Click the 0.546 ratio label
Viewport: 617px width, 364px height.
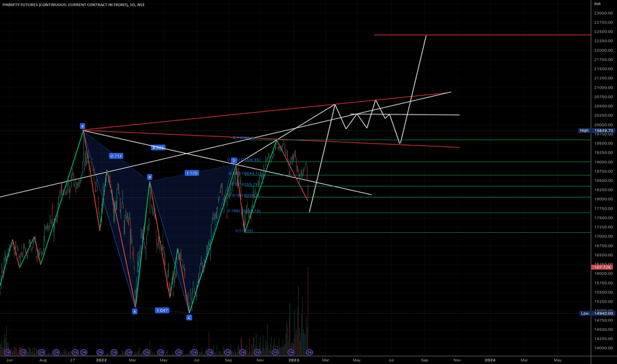(158, 148)
